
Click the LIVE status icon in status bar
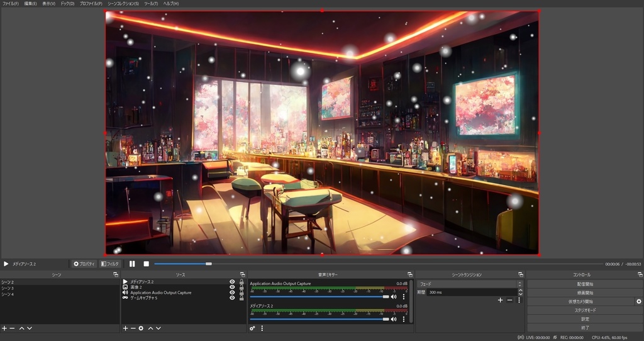tap(520, 337)
